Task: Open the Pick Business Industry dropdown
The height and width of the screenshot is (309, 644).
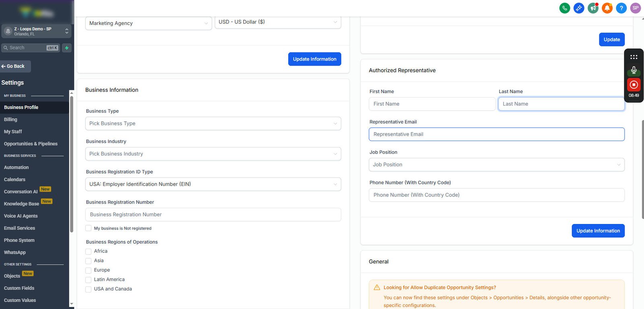Action: pos(213,154)
